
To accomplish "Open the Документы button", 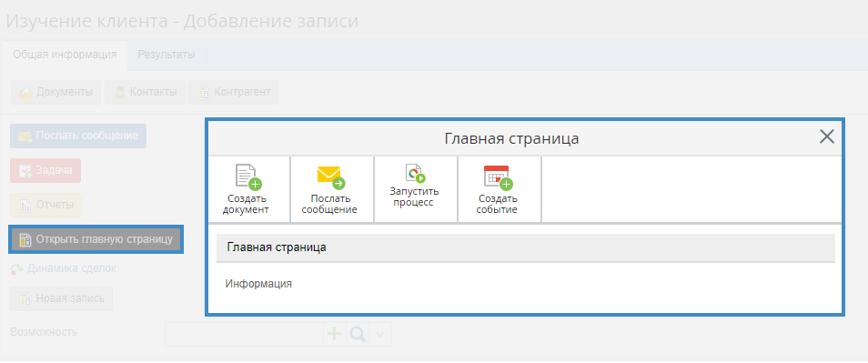I will [x=56, y=93].
